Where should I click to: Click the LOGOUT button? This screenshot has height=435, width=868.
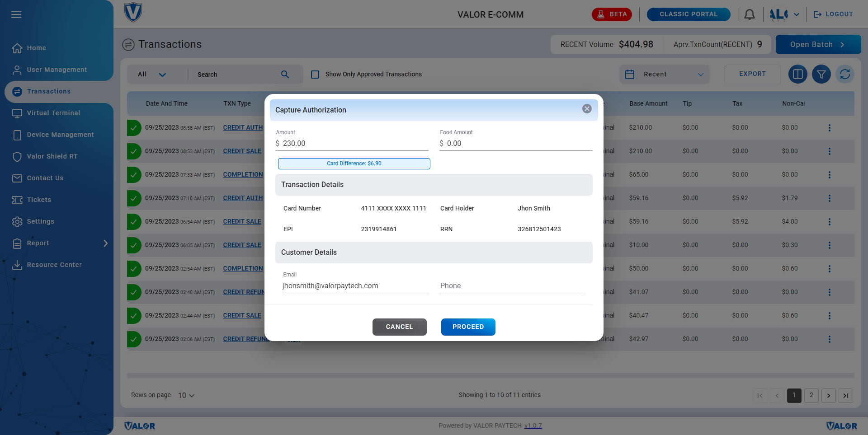pyautogui.click(x=833, y=14)
